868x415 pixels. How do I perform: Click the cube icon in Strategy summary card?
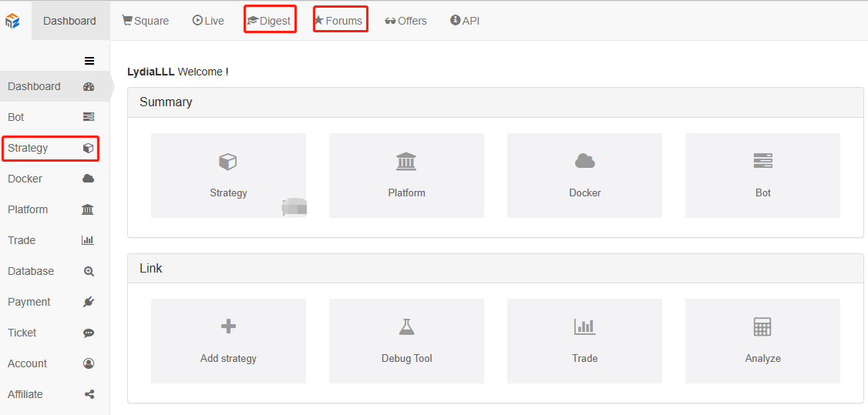coord(228,162)
